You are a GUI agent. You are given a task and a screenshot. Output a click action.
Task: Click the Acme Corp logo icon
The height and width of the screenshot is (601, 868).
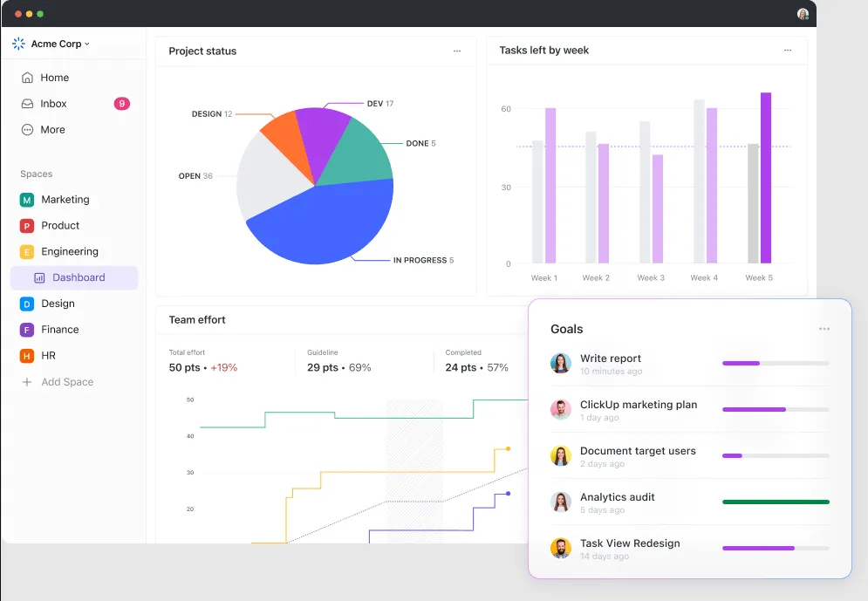[x=19, y=44]
